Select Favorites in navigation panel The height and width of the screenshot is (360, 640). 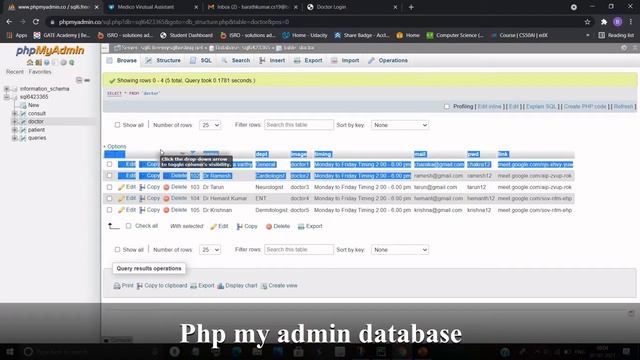[x=40, y=72]
